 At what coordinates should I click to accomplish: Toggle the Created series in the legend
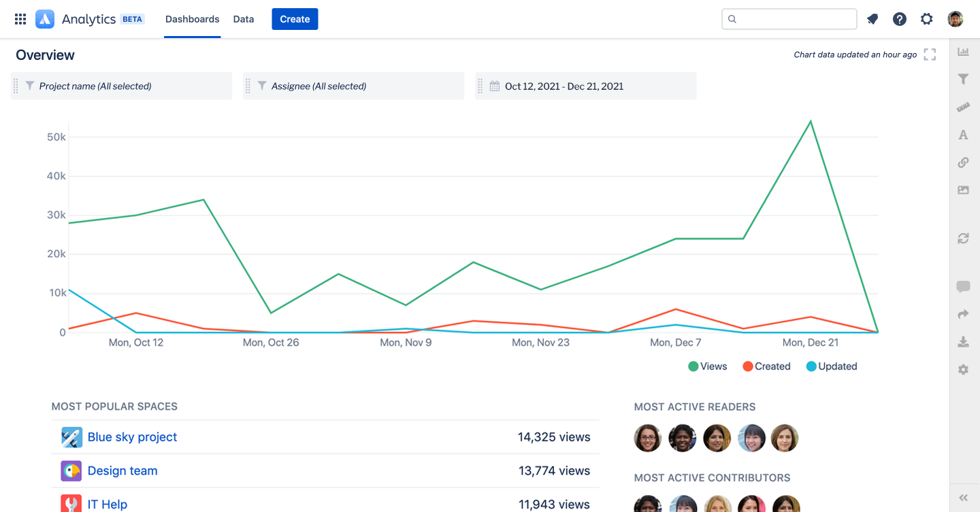pos(766,366)
